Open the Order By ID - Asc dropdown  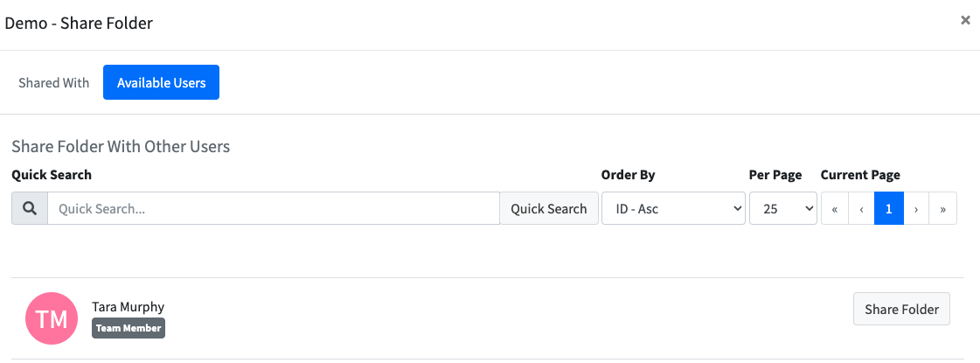(673, 208)
